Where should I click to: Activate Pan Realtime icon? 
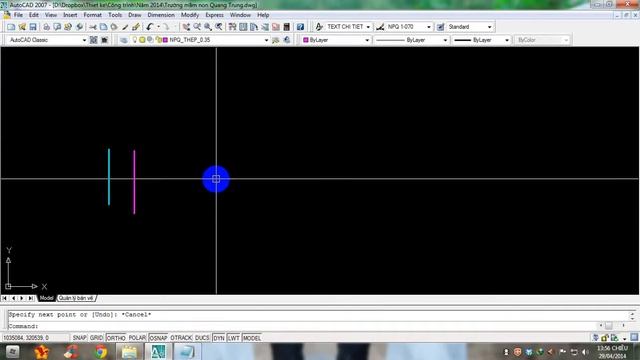point(186,27)
